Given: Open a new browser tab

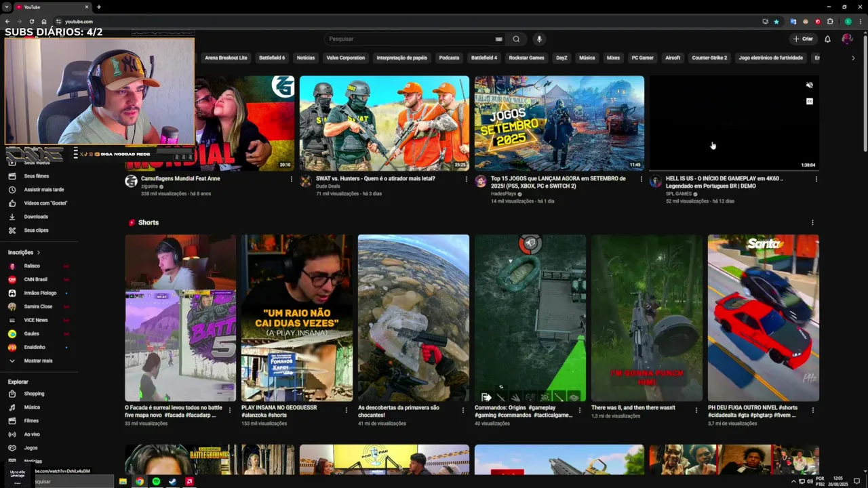Looking at the screenshot, I should click(99, 7).
